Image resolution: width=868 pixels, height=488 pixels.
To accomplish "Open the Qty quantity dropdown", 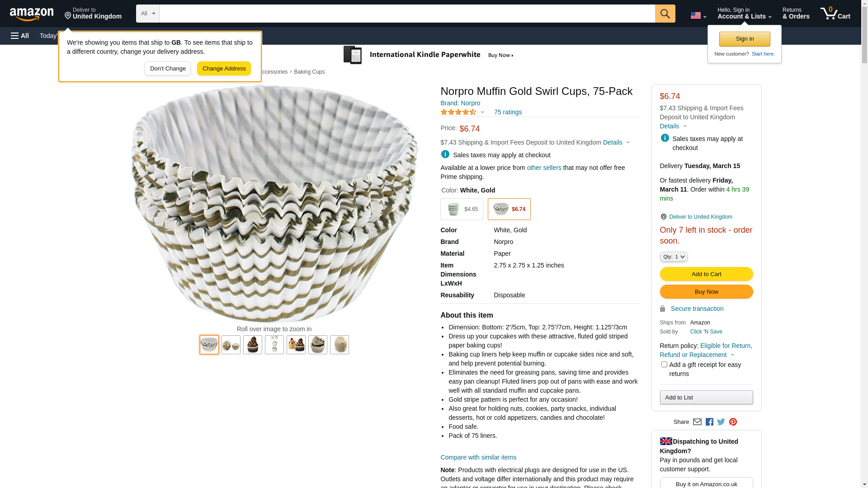I will coord(673,257).
